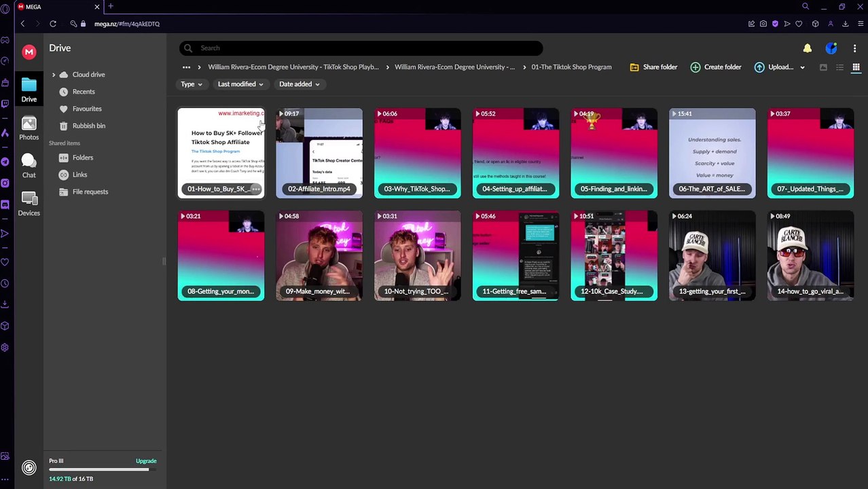This screenshot has width=868, height=489.
Task: Click the storage usage progress bar
Action: (x=104, y=469)
